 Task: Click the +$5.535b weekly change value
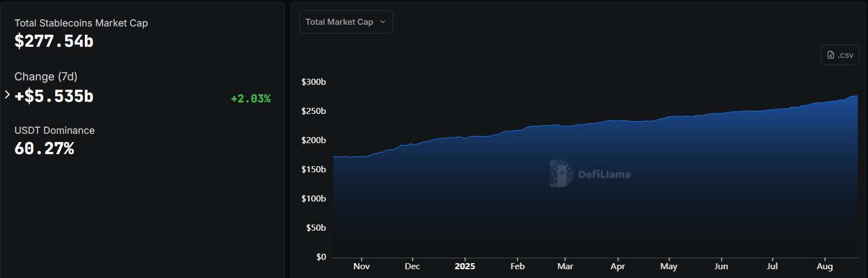coord(54,96)
